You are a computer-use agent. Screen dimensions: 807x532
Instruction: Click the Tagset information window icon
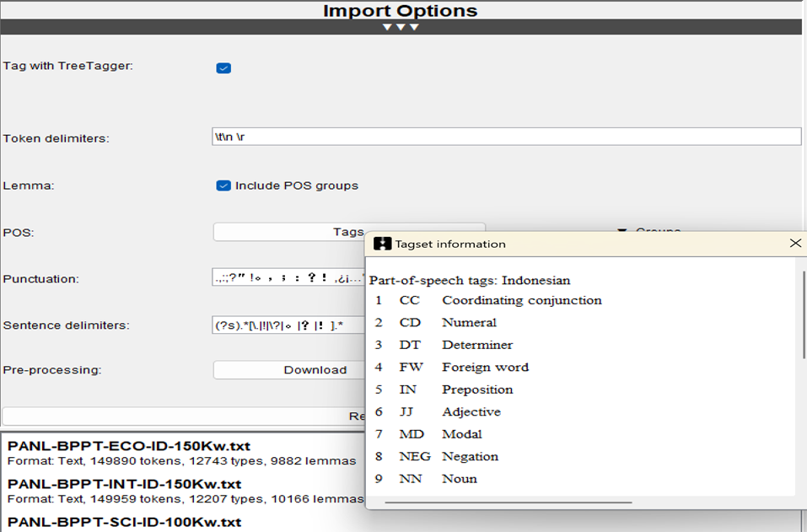382,244
